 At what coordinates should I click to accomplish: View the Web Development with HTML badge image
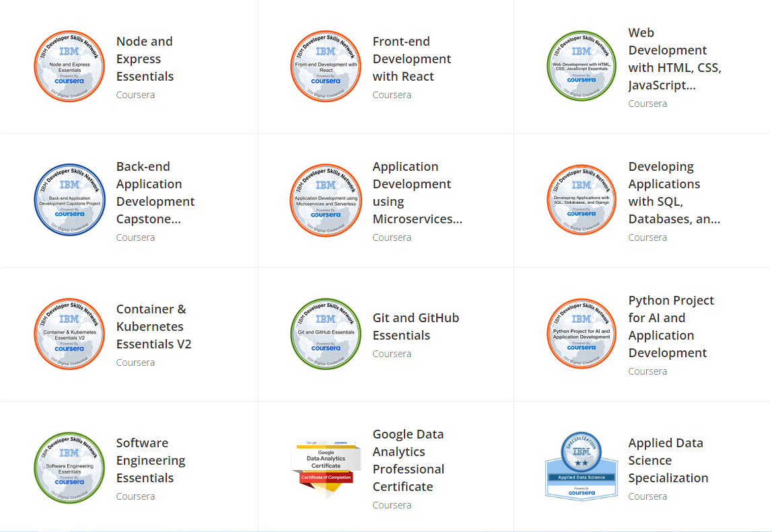pyautogui.click(x=581, y=65)
